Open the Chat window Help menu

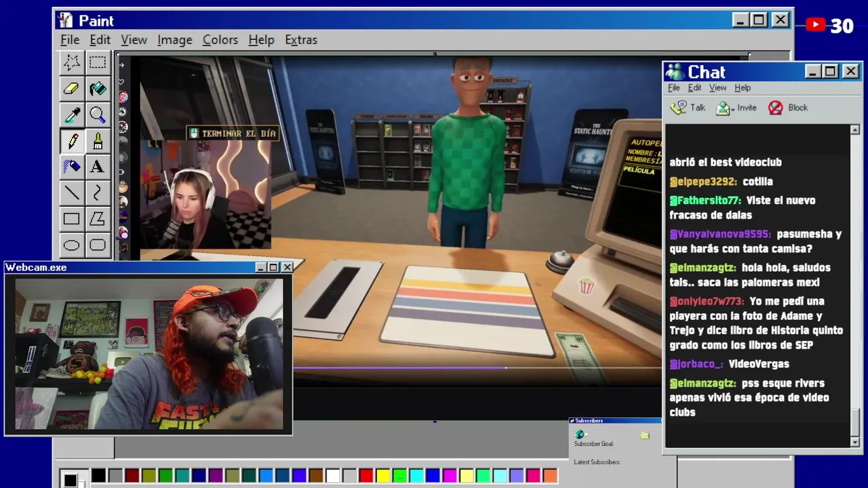point(743,88)
